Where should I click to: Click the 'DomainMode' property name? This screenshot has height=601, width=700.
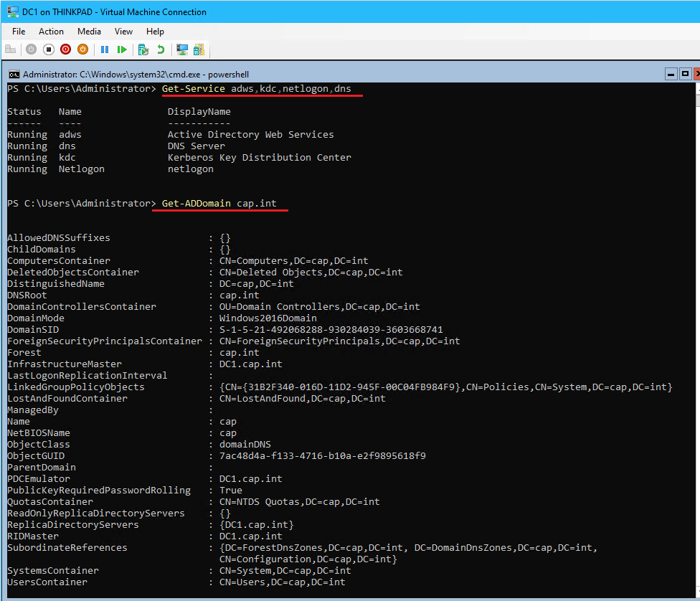pyautogui.click(x=36, y=318)
